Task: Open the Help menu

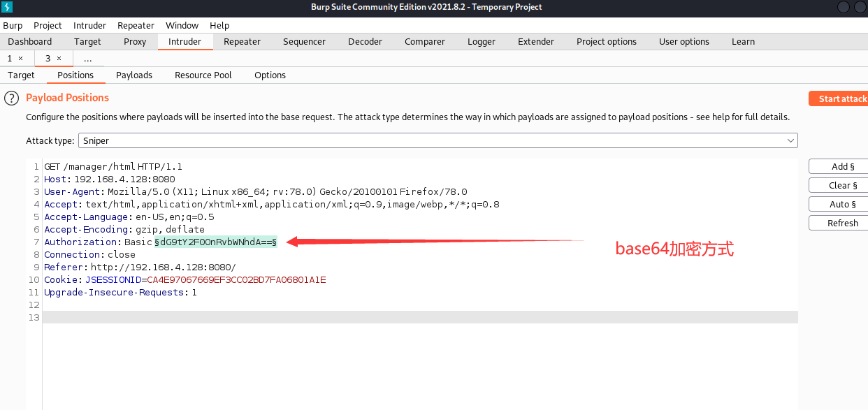Action: tap(219, 25)
